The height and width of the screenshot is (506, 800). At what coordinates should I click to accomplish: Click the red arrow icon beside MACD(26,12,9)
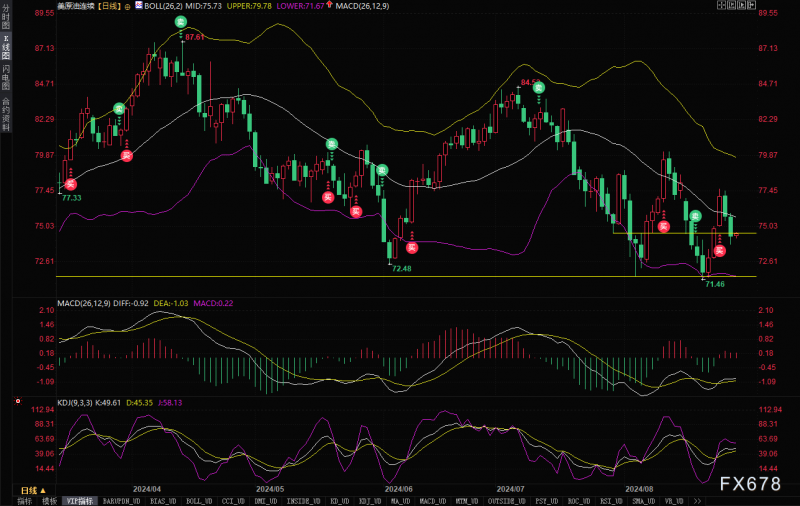point(330,5)
